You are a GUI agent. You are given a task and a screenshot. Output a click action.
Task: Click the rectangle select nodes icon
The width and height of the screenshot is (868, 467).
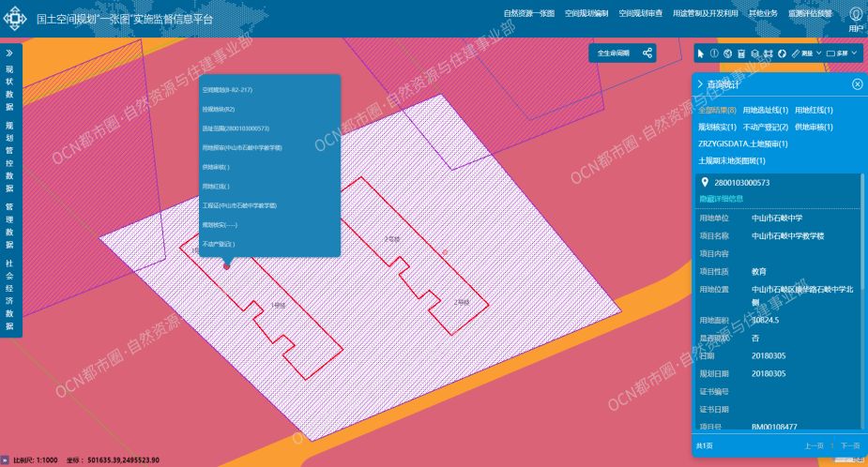pyautogui.click(x=769, y=53)
